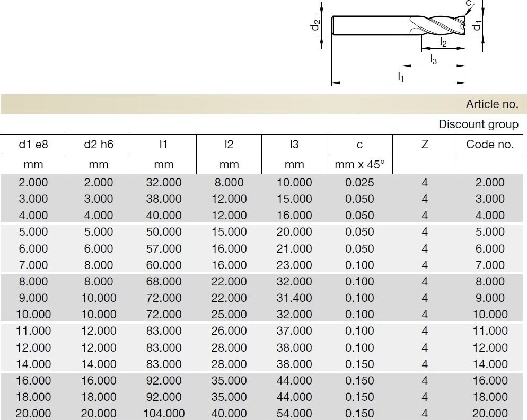This screenshot has width=527, height=420.
Task: Click the d1 dimension label in the drawing
Action: 477,24
